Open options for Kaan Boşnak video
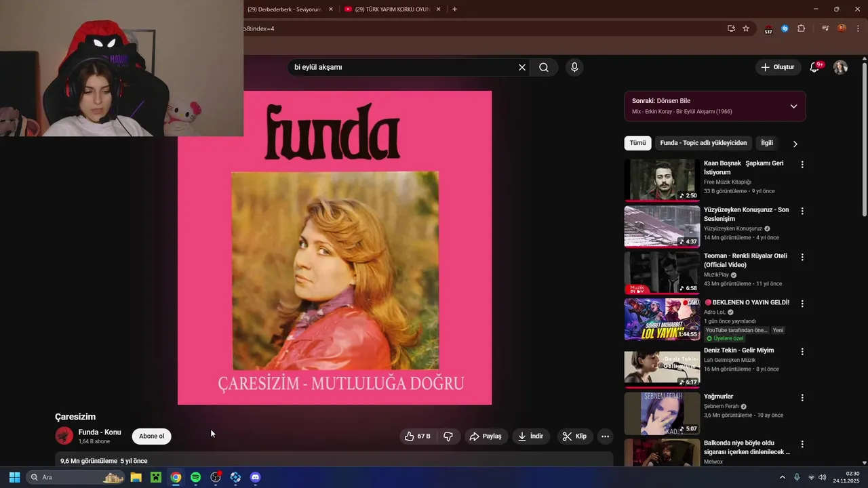Screen dimensions: 868x488 [x=802, y=165]
